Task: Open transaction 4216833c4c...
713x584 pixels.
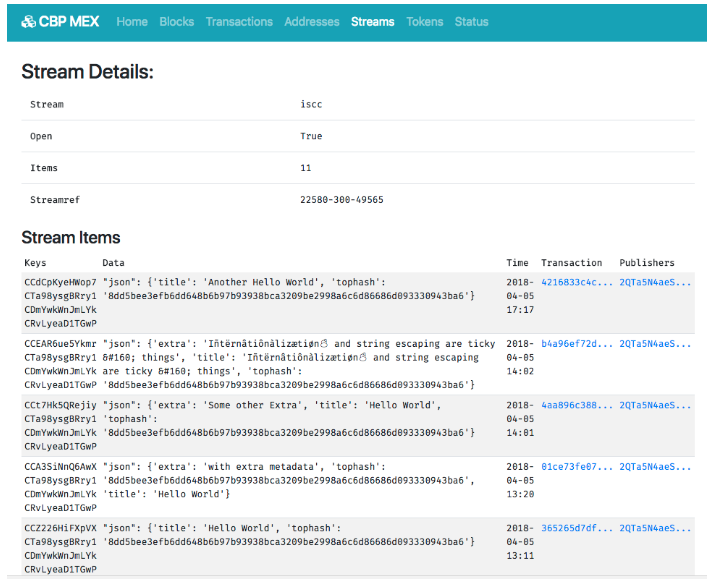Action: [577, 282]
